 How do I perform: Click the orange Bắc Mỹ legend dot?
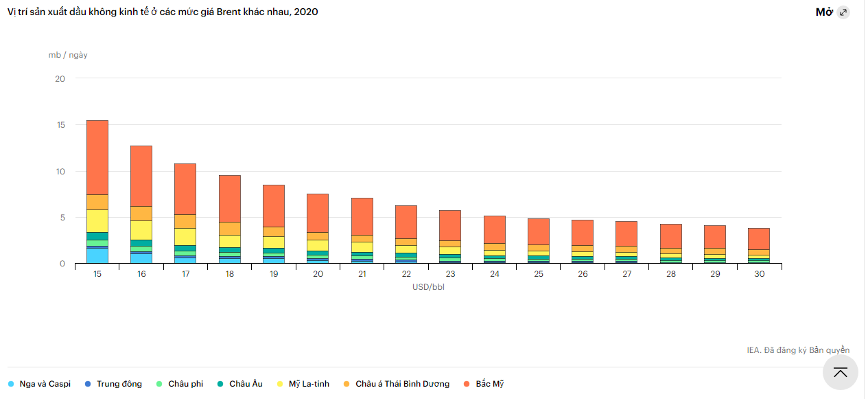(467, 384)
